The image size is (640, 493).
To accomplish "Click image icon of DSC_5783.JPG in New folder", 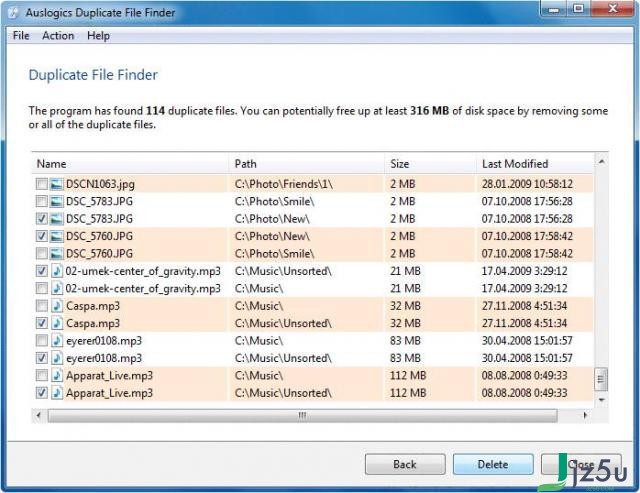I will (56, 219).
